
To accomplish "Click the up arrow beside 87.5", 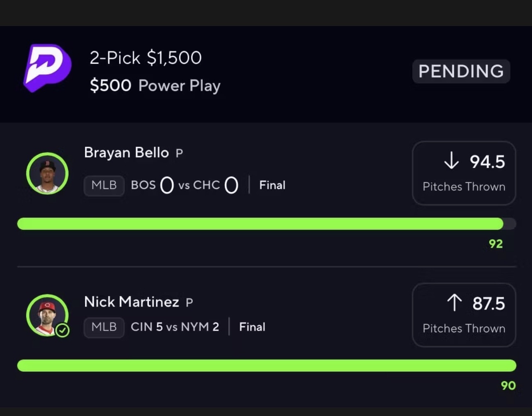I will point(454,302).
